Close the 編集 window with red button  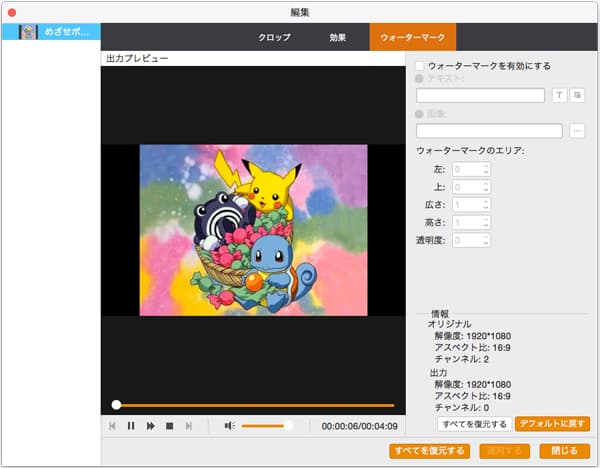(12, 13)
